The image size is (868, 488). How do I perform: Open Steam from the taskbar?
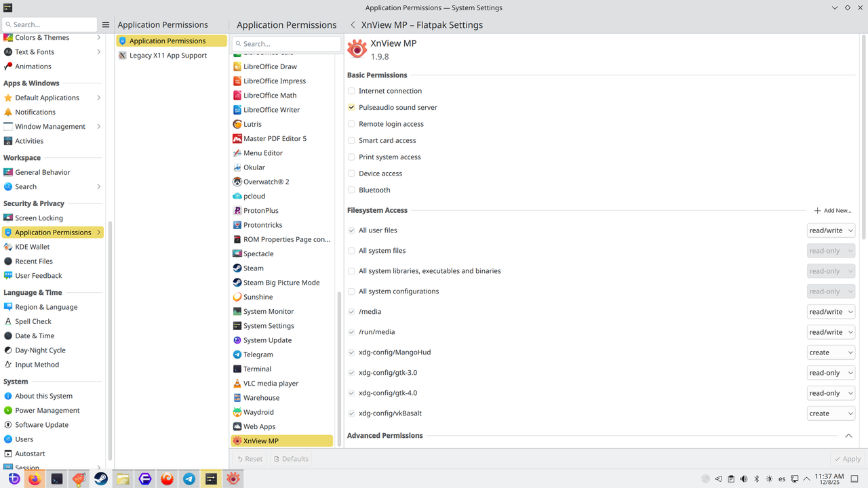pyautogui.click(x=100, y=479)
